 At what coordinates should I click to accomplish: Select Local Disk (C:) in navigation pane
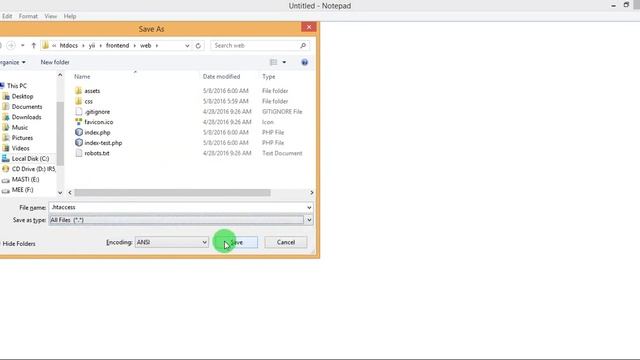pyautogui.click(x=30, y=159)
